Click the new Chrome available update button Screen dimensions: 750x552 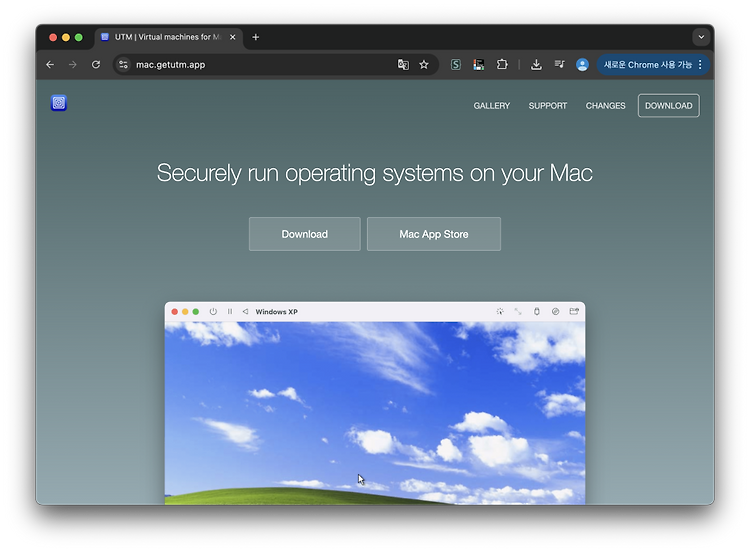[x=647, y=65]
